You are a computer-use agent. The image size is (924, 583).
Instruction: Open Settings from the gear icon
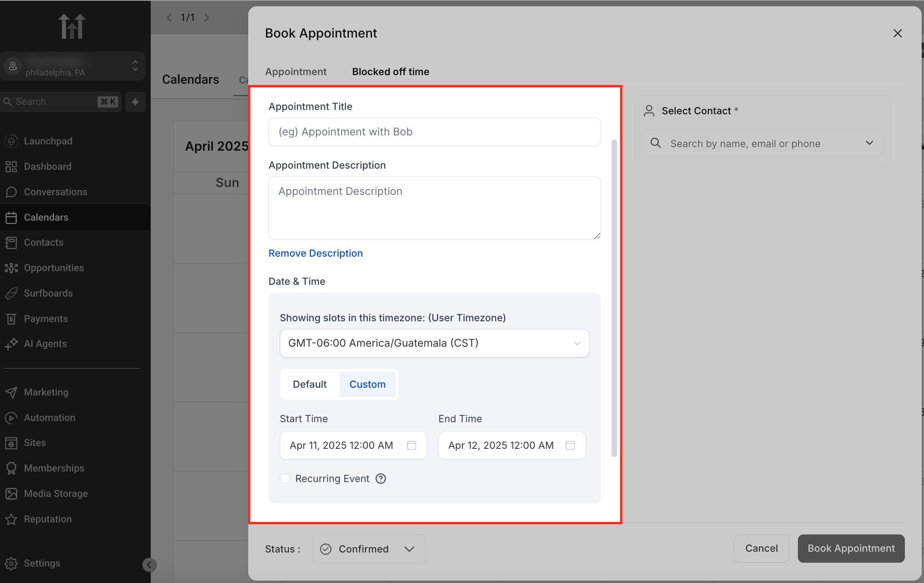[11, 563]
